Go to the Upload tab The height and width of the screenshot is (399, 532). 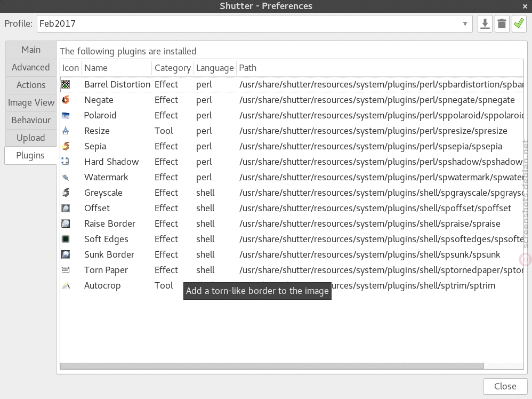31,138
